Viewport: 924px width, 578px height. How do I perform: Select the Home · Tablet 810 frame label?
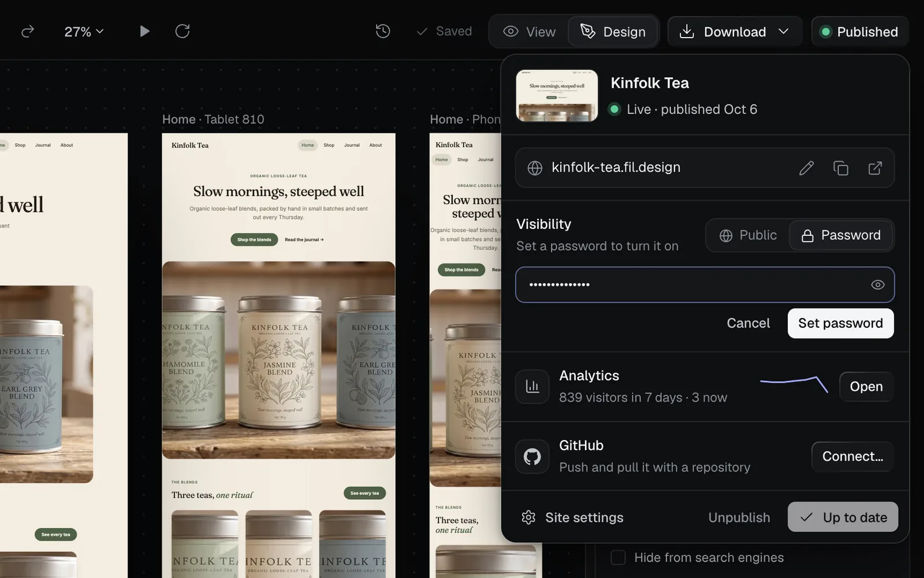213,120
